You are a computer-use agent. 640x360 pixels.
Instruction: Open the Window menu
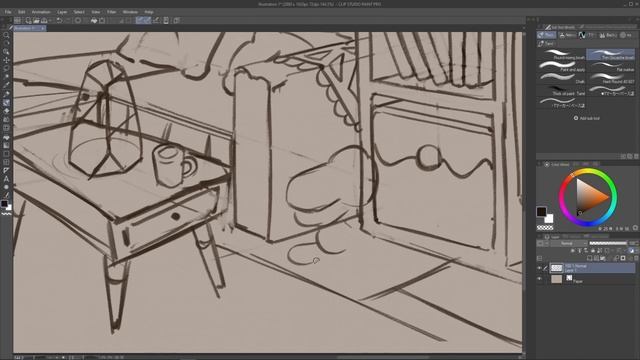click(130, 12)
